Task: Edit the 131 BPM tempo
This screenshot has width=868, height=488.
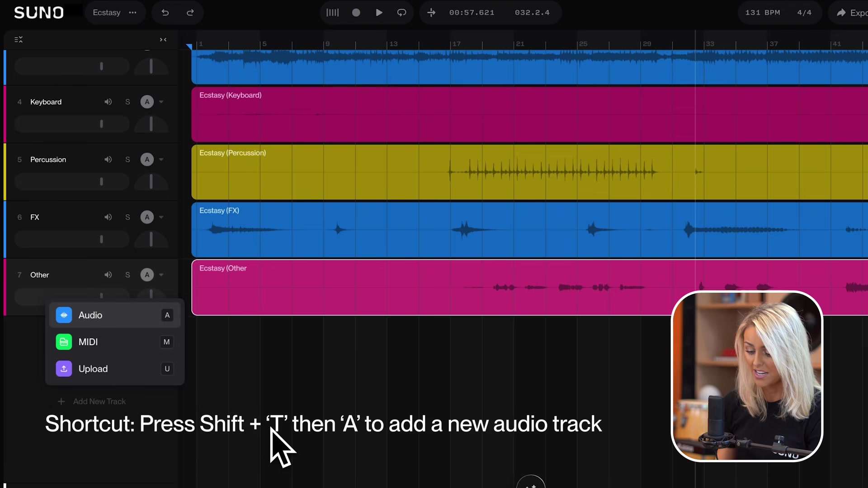Action: (763, 13)
